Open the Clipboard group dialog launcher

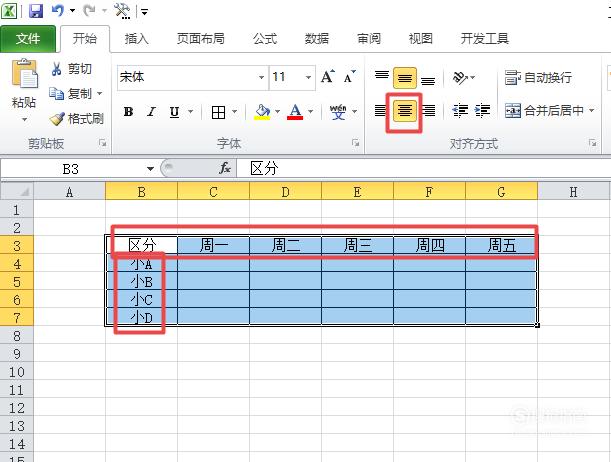102,143
